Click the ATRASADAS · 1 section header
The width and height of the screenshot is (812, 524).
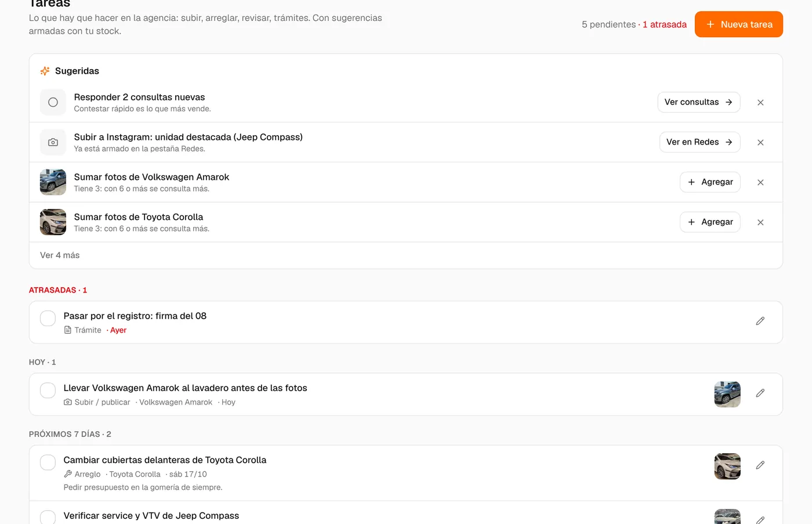58,290
